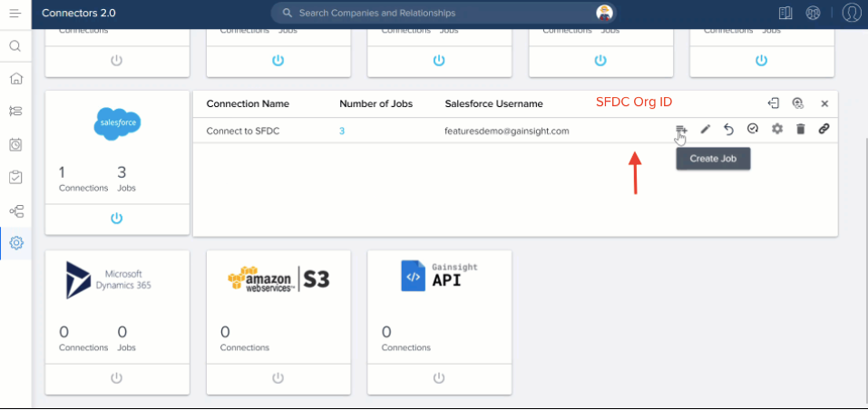Click the Salesforce cloud logo
The width and height of the screenshot is (868, 410).
coord(117,122)
